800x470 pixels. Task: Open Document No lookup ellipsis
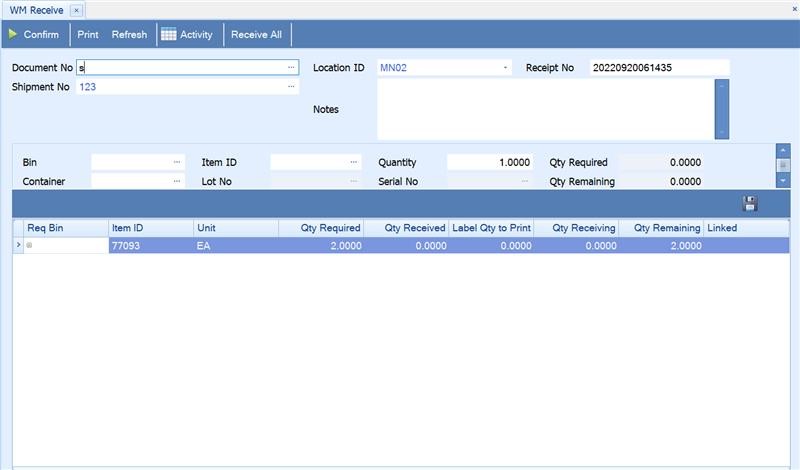coord(291,68)
